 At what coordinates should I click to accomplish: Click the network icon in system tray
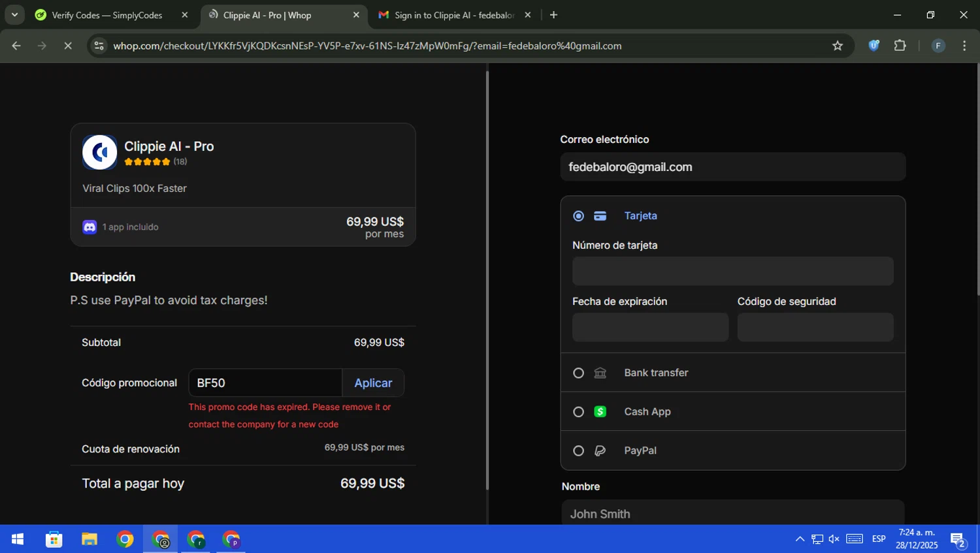tap(817, 539)
